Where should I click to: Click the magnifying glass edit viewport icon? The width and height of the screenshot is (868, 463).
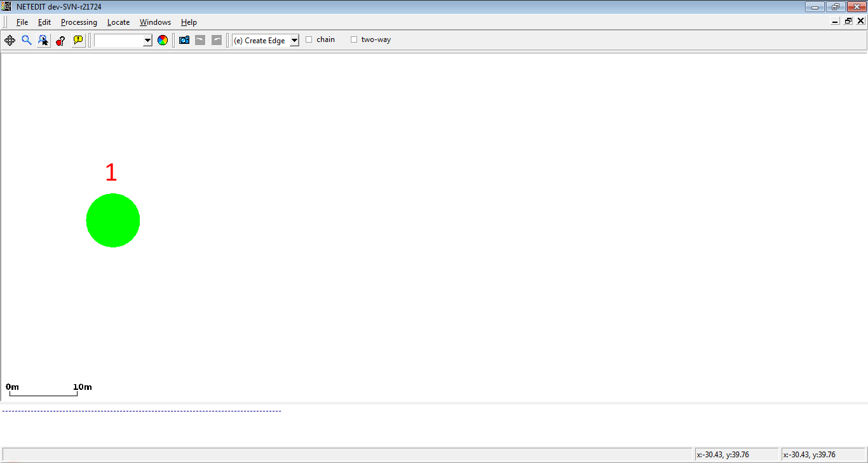[x=27, y=40]
